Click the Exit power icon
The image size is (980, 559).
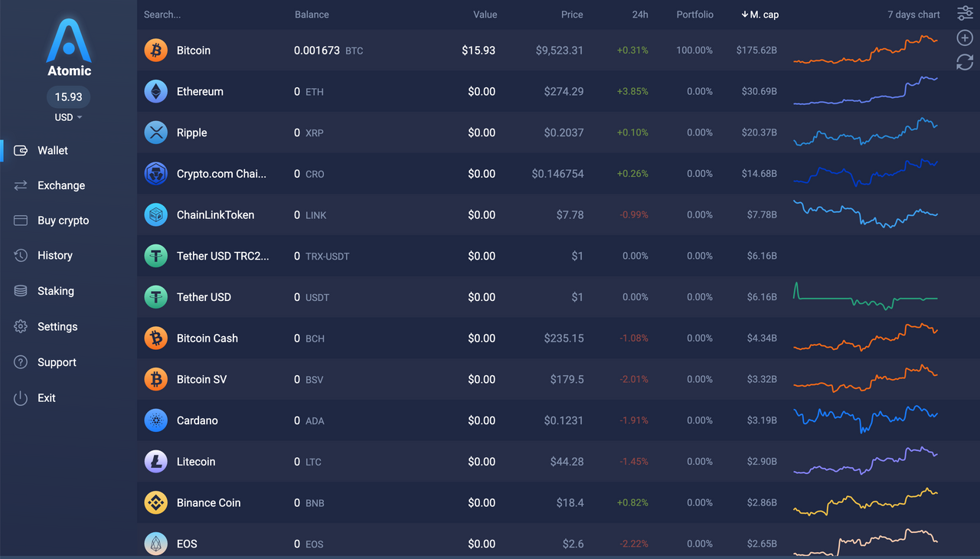click(21, 398)
